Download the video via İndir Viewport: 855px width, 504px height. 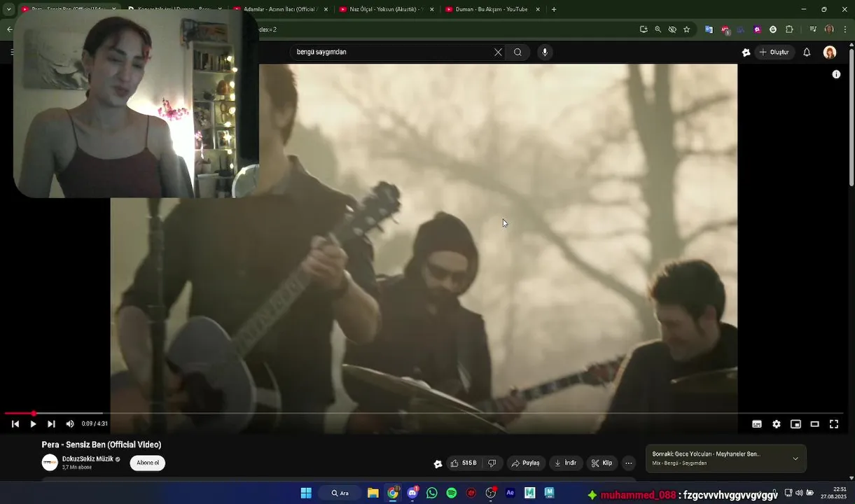565,463
